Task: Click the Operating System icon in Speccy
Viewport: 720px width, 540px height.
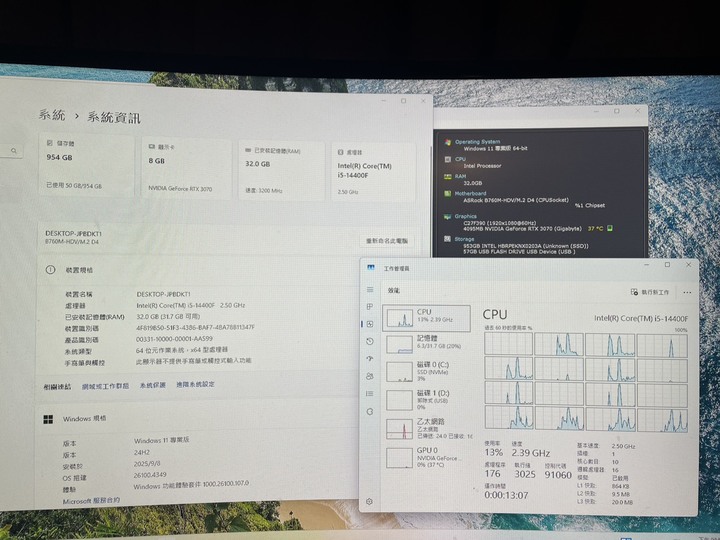Action: [448, 142]
